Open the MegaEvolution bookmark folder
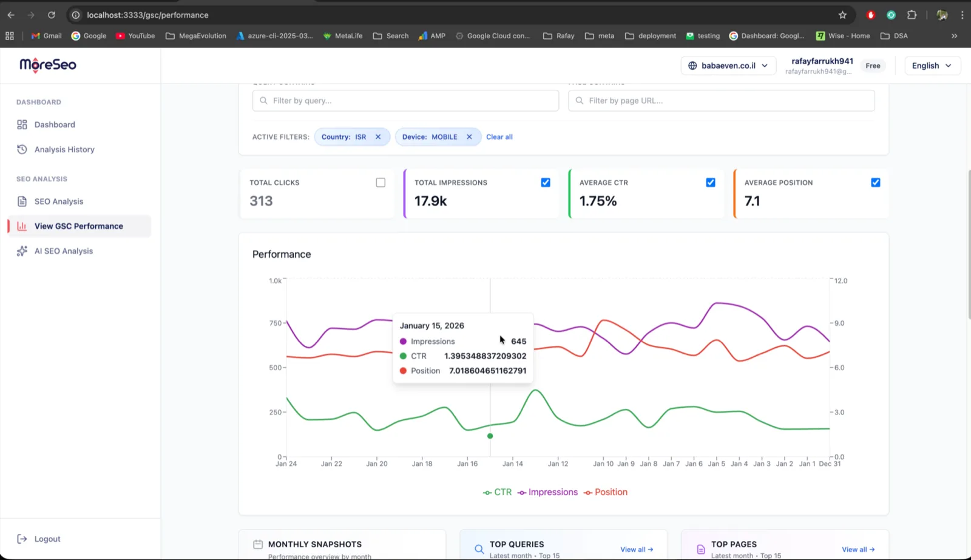971x560 pixels. [x=196, y=36]
